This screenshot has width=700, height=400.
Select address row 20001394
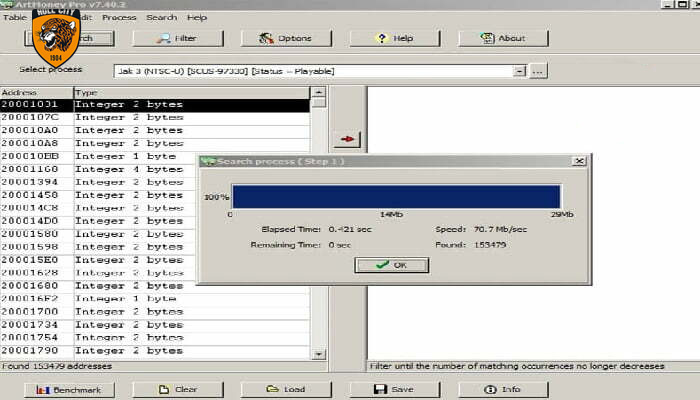click(98, 182)
